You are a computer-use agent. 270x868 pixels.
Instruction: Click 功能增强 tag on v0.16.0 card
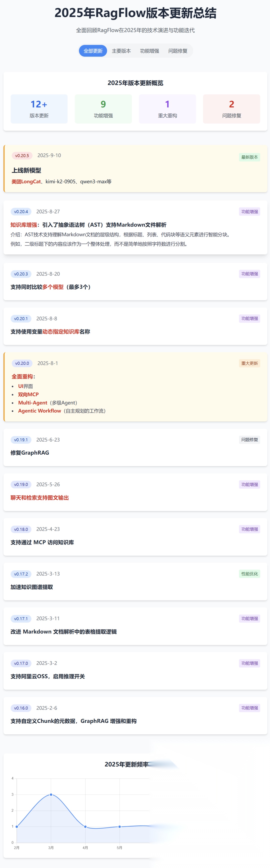(x=249, y=708)
